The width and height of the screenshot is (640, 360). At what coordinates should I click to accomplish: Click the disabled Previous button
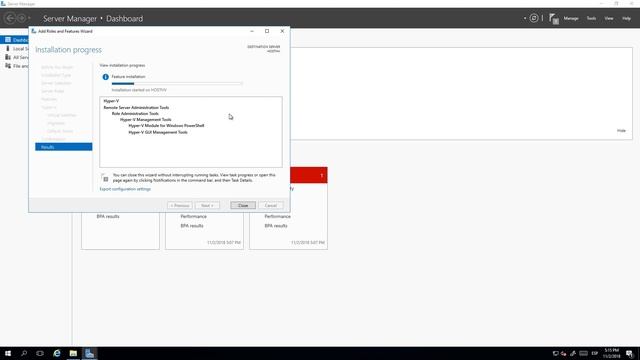click(x=180, y=205)
